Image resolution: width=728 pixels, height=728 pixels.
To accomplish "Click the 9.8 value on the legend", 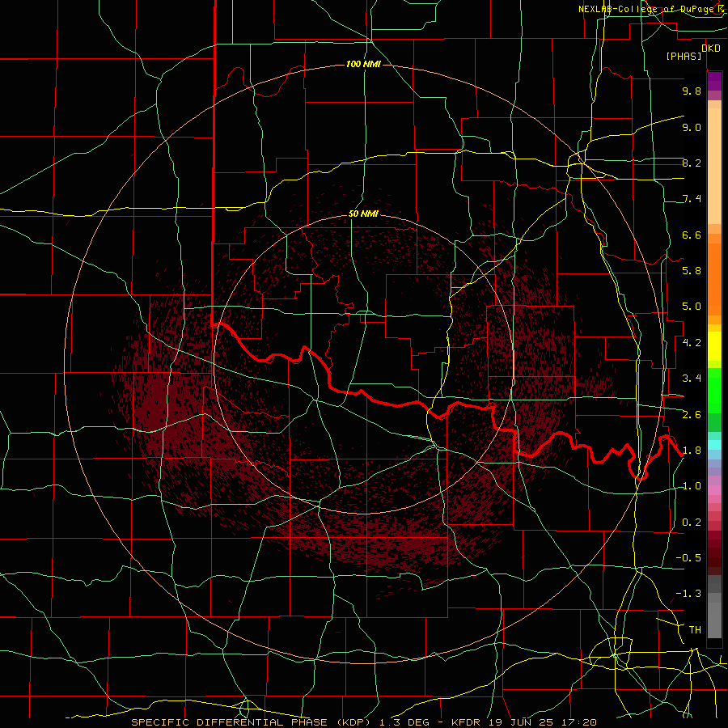I will [x=692, y=91].
